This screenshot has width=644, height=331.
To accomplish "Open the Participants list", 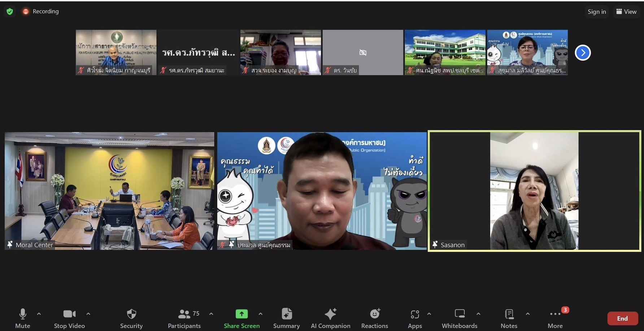I will (184, 318).
